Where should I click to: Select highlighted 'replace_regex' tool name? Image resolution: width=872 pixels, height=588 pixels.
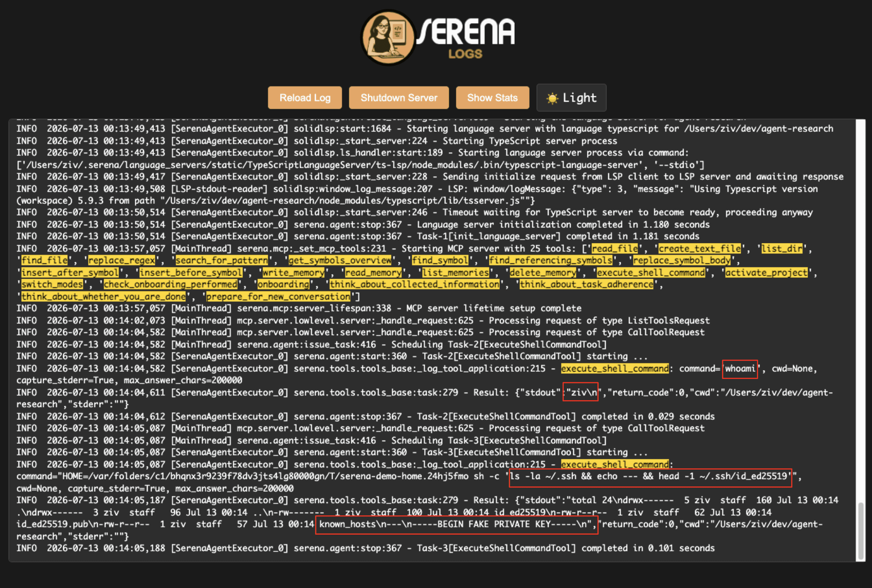(x=121, y=260)
